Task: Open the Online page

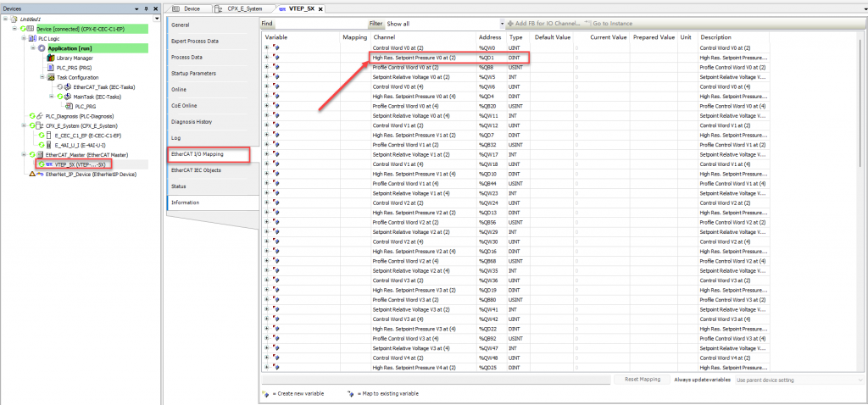Action: 213,89
